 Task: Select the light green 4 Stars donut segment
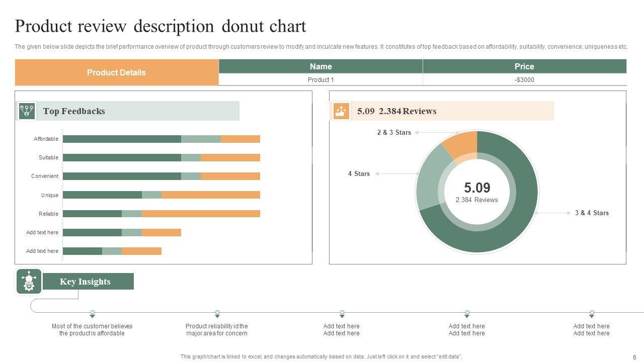click(x=429, y=176)
